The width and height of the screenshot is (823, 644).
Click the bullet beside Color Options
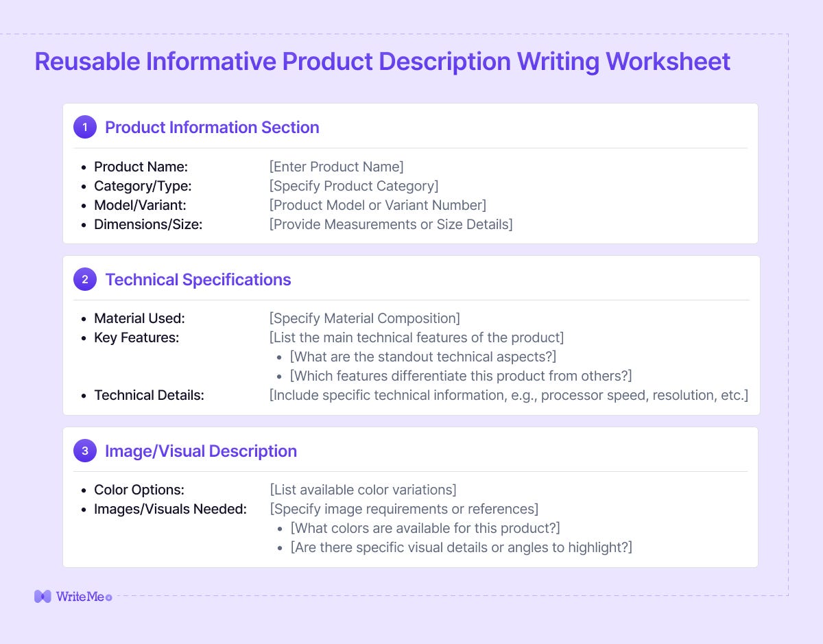click(84, 490)
